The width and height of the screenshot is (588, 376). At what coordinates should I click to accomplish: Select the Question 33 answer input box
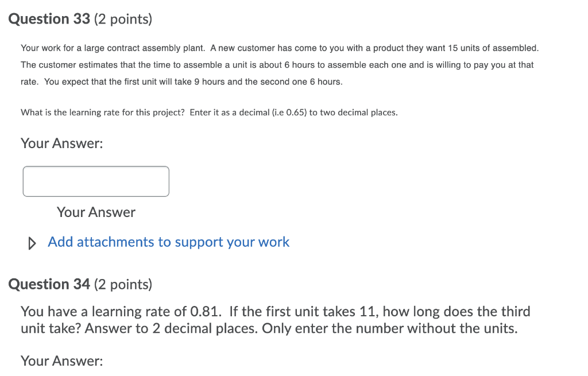tap(95, 181)
